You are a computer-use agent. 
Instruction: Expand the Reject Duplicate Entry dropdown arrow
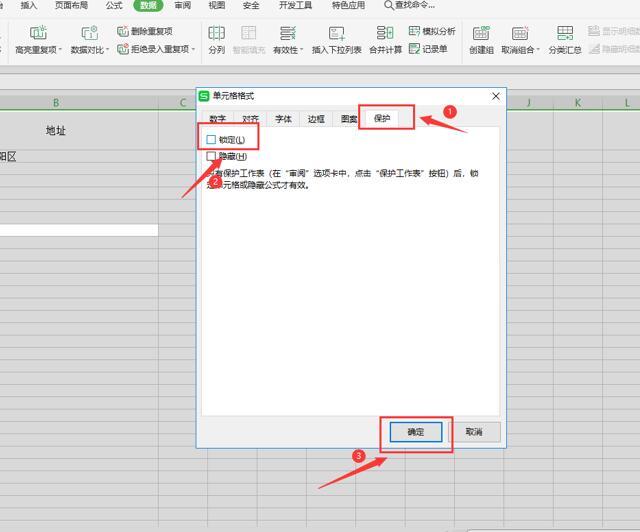(193, 49)
